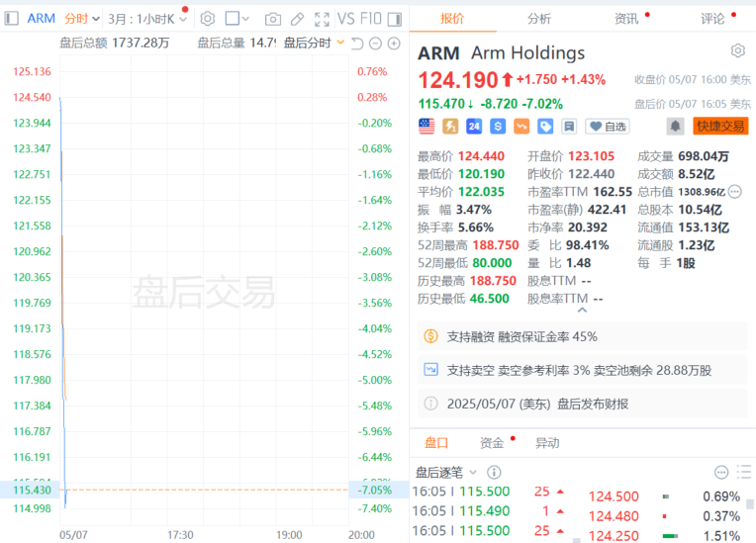Switch to the 分析 tab

(x=539, y=19)
